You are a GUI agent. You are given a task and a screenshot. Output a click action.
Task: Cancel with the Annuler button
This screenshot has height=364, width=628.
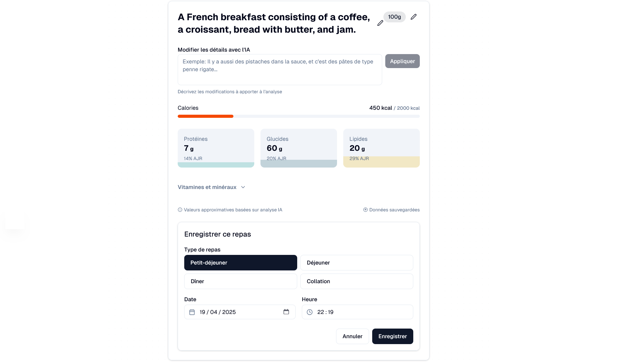coord(352,336)
